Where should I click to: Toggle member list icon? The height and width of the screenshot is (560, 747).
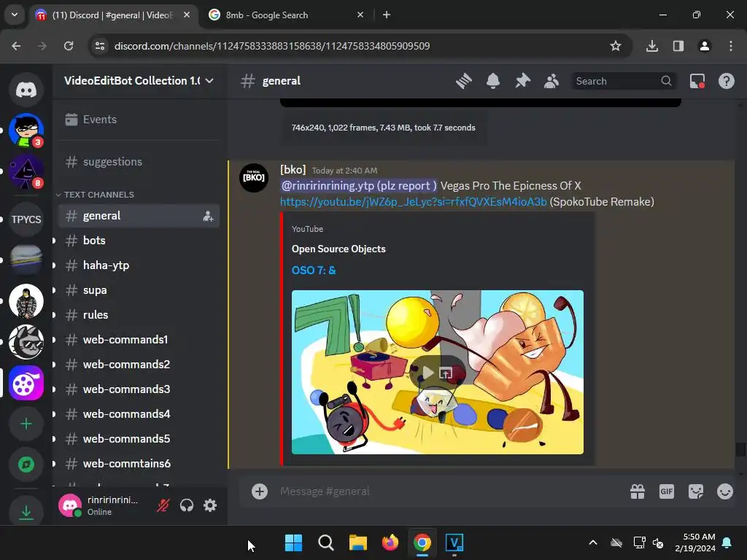click(x=551, y=81)
